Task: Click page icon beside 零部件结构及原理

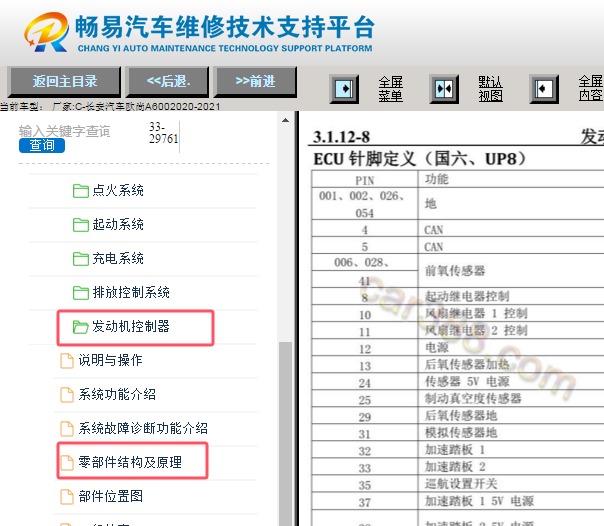Action: [x=67, y=462]
